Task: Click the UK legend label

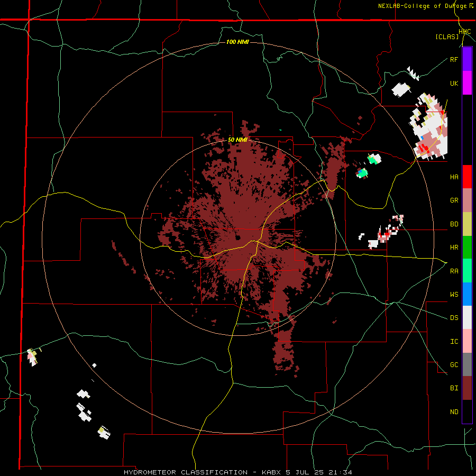Action: [x=454, y=83]
